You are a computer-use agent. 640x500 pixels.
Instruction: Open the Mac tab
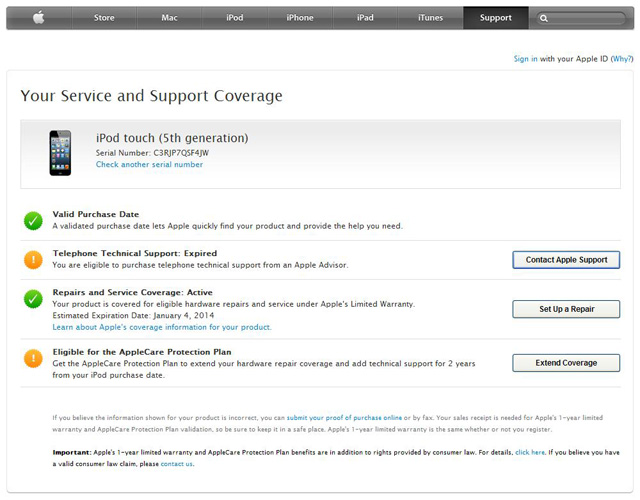pos(169,18)
